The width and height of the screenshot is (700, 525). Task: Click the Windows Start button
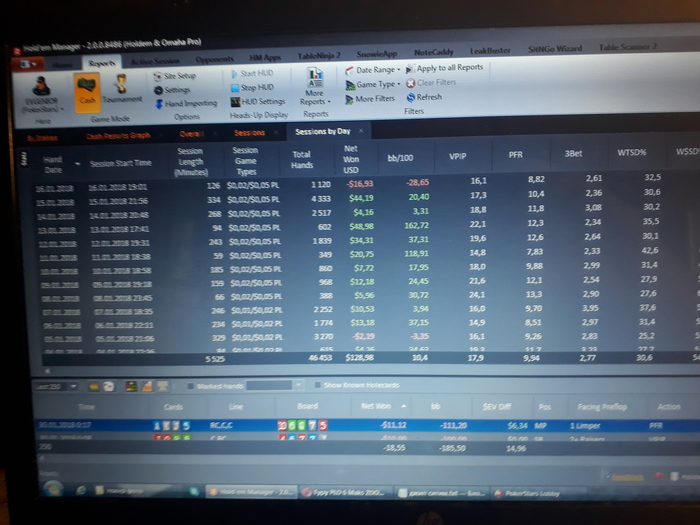tap(53, 489)
